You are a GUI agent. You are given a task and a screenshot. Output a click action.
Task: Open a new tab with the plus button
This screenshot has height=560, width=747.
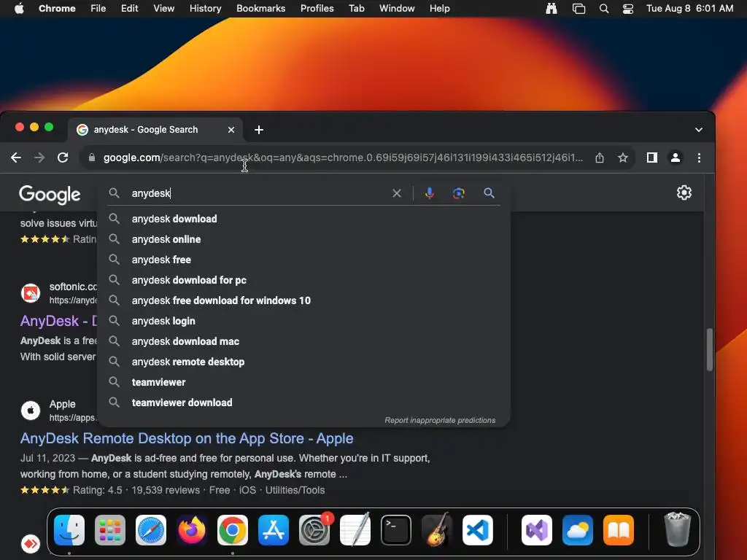coord(259,130)
